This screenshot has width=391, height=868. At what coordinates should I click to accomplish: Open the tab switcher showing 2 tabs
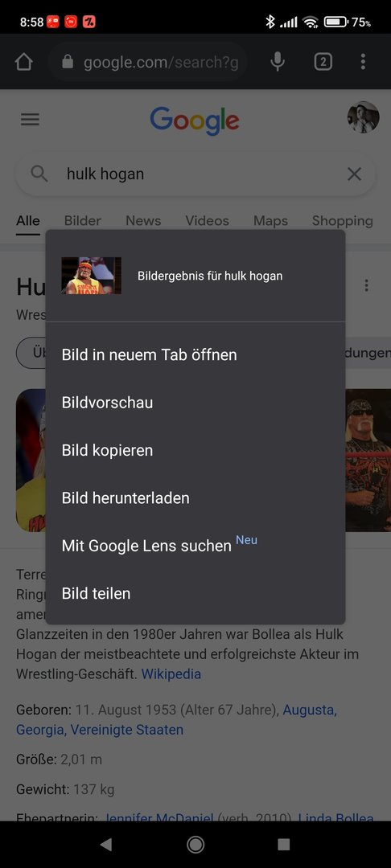(323, 61)
